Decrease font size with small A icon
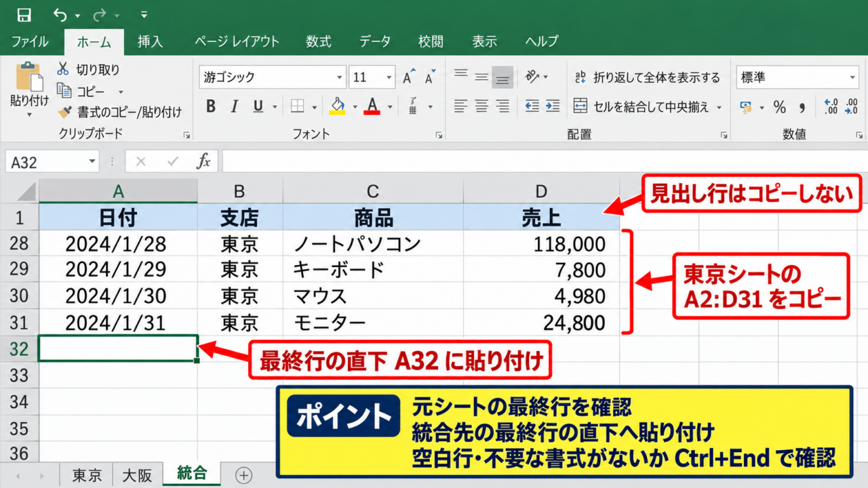This screenshot has width=868, height=488. (429, 77)
